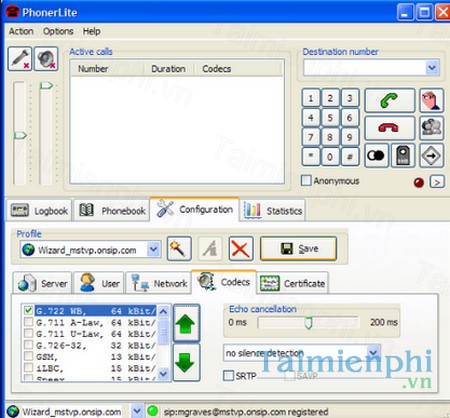Delete profile with red X icon
Viewport: 450px width, 418px height.
point(241,249)
